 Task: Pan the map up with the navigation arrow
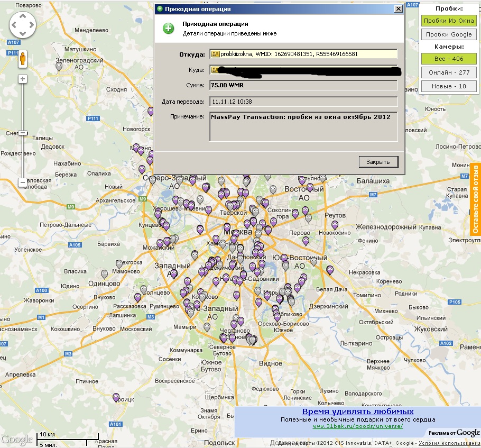(x=23, y=16)
